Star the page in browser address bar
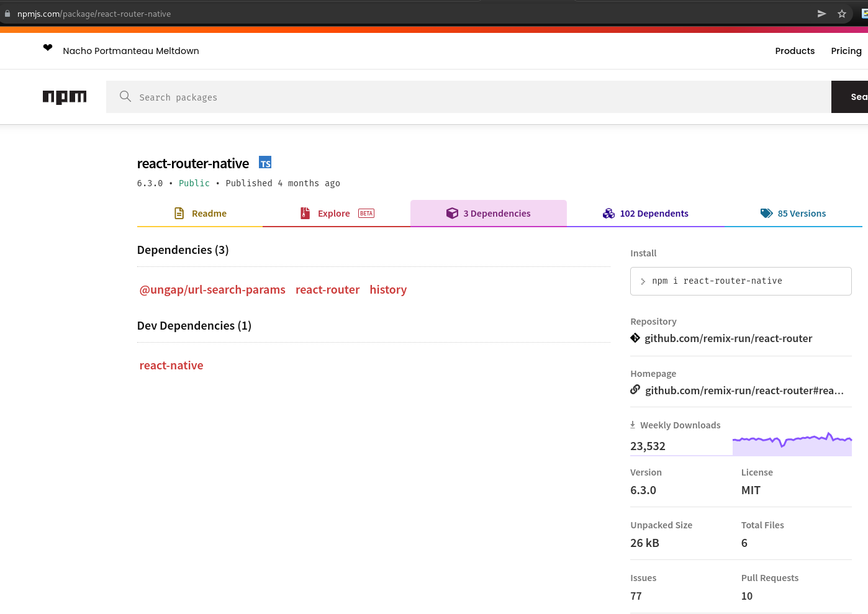 842,13
